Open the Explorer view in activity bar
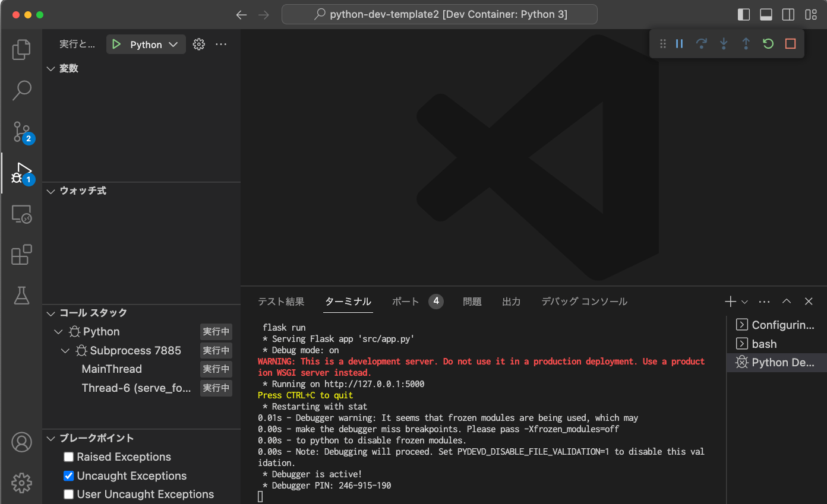Image resolution: width=827 pixels, height=504 pixels. 21,49
